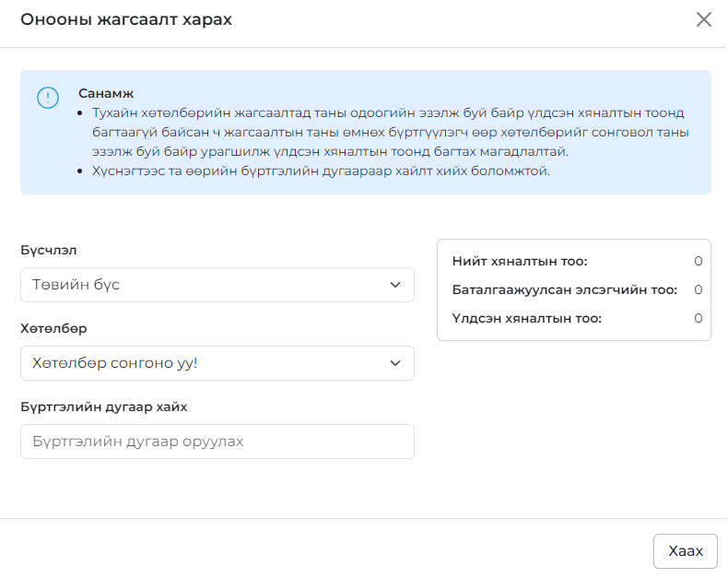Screen dimensions: 728x578
Task: Expand the chevron arrow in Хөтөлбөр selector
Action: coord(395,363)
